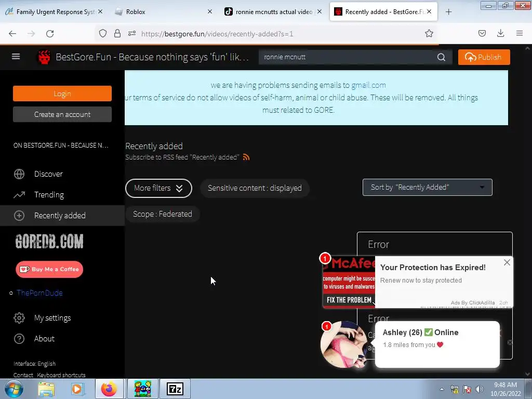Click the Save to Pocket icon
Viewport: 532px width, 399px height.
click(482, 33)
